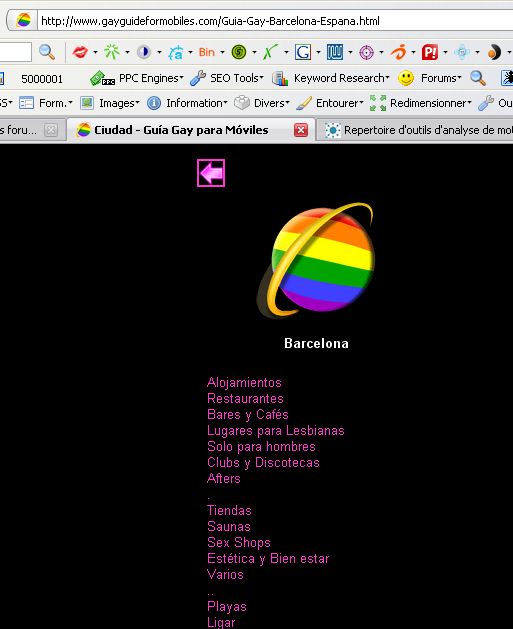Open the PPC Engines dropdown

[136, 78]
